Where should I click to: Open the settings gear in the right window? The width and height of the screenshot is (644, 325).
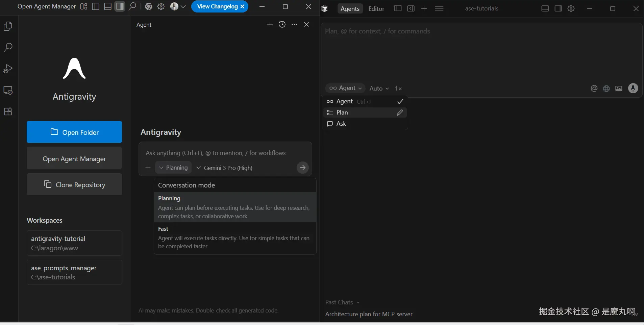point(571,8)
